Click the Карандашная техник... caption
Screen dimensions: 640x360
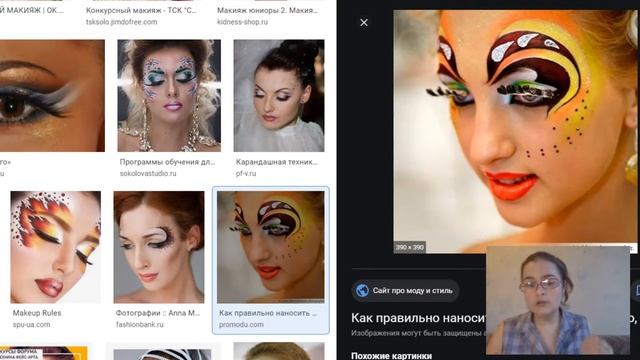click(277, 162)
